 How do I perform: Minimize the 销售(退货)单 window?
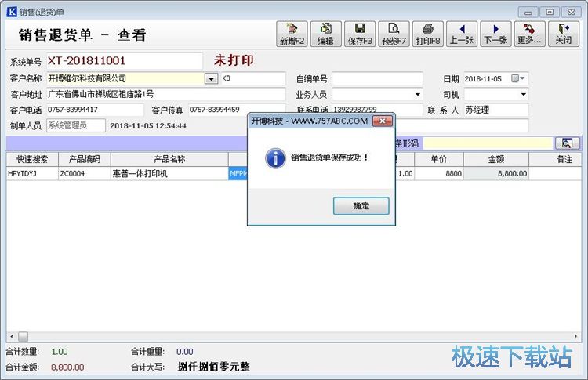528,13
